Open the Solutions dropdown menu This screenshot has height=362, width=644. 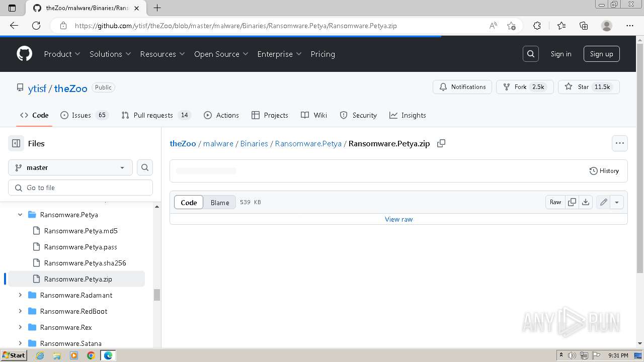[110, 54]
